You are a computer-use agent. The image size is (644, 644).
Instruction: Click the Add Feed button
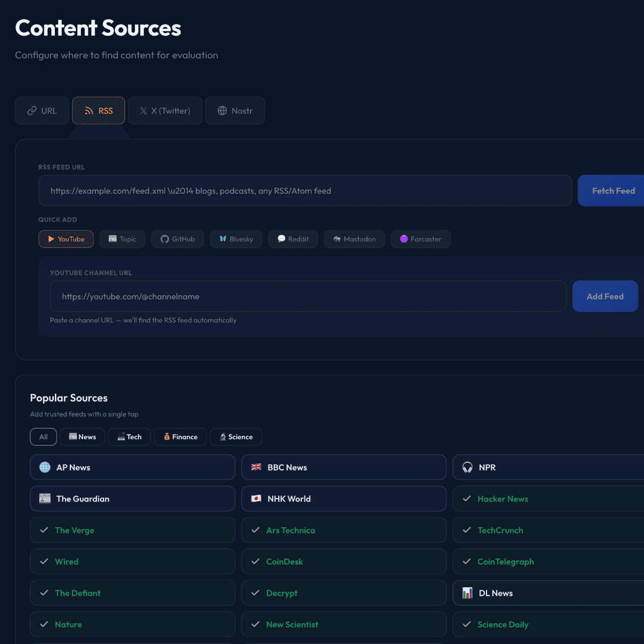pyautogui.click(x=605, y=296)
